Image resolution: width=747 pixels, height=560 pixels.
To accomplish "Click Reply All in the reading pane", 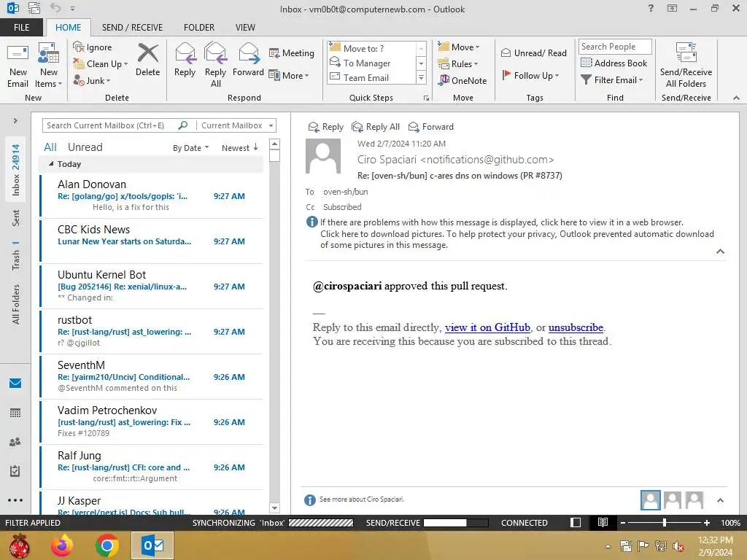I will point(376,127).
